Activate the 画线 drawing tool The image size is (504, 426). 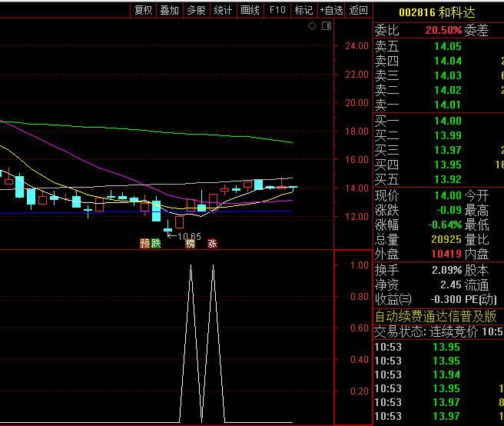(x=250, y=10)
